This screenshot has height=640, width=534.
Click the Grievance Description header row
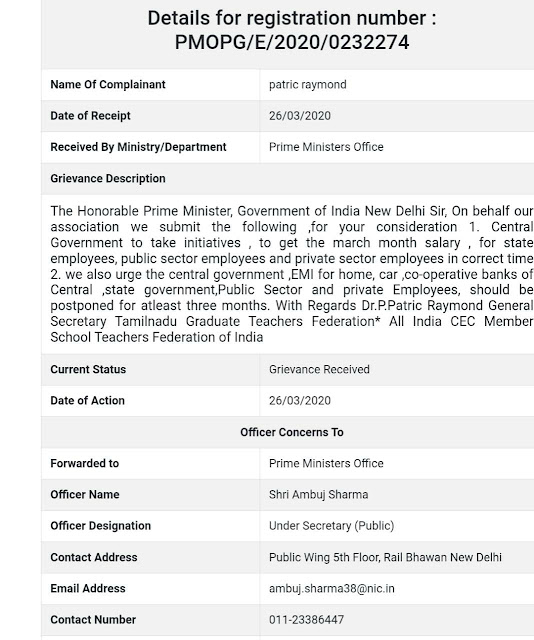coord(287,178)
